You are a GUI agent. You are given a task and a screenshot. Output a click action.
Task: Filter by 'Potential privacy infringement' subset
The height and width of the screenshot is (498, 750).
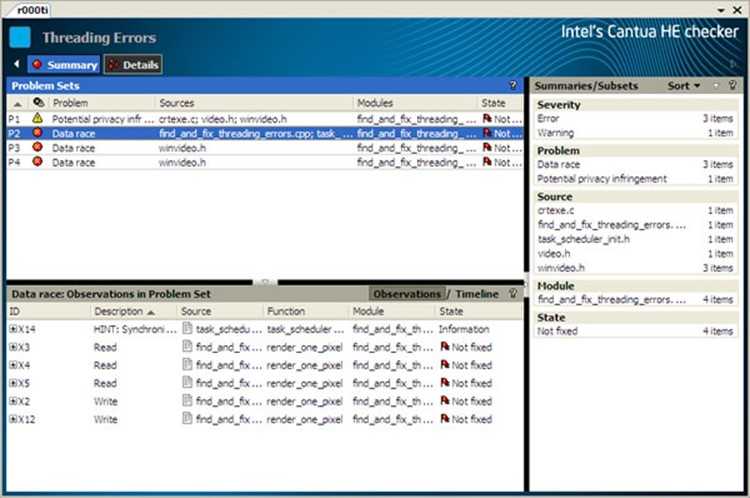tap(635, 179)
